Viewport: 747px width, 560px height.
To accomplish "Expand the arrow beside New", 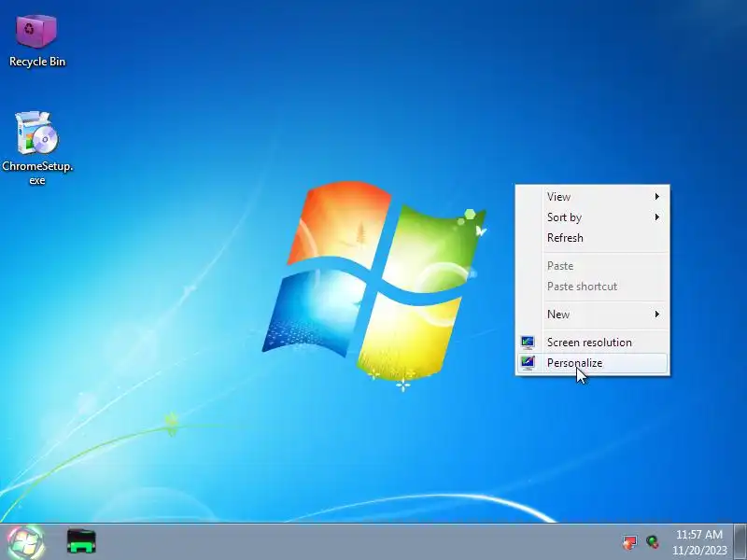I will pos(657,314).
